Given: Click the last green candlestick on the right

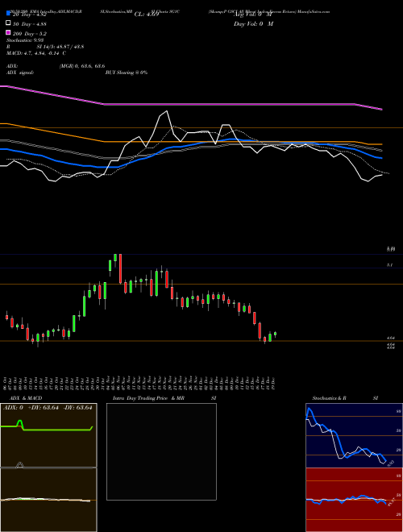Looking at the screenshot, I should pyautogui.click(x=275, y=335).
